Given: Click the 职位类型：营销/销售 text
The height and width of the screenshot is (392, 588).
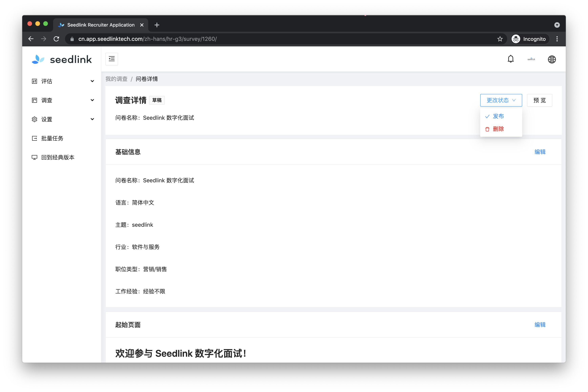Looking at the screenshot, I should [x=141, y=269].
